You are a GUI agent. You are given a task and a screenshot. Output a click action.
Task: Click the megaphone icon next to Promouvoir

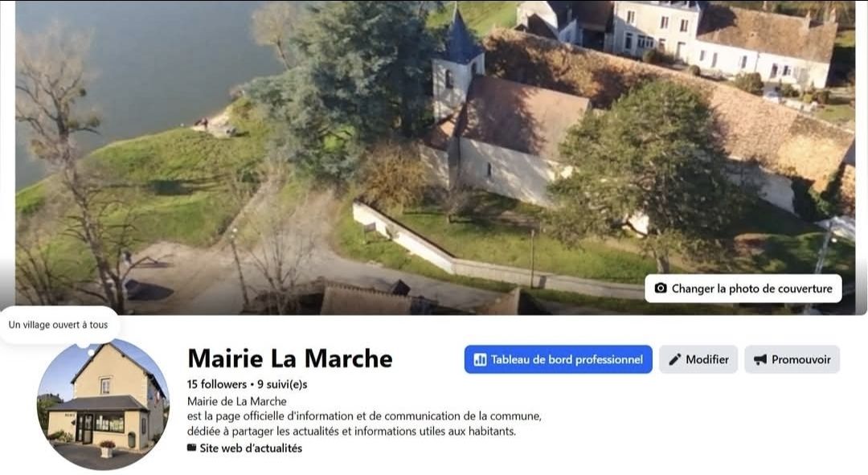tap(760, 360)
